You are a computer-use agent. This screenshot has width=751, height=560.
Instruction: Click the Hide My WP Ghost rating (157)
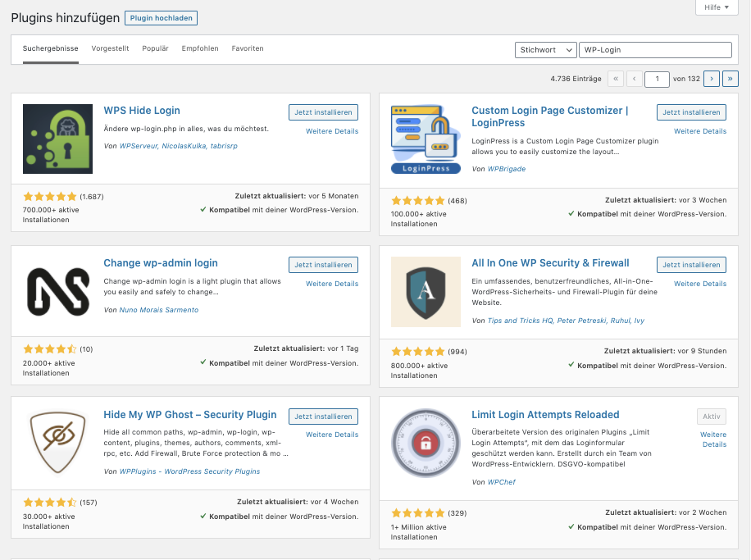pos(50,503)
